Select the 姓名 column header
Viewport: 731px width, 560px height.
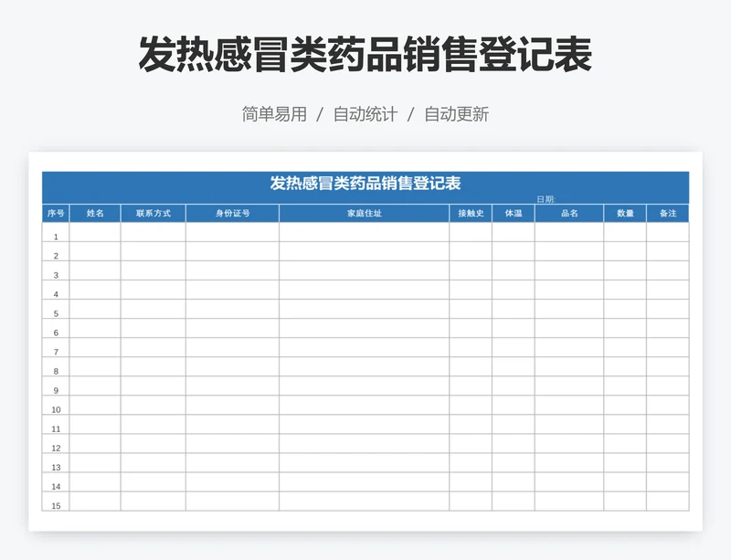pos(95,213)
